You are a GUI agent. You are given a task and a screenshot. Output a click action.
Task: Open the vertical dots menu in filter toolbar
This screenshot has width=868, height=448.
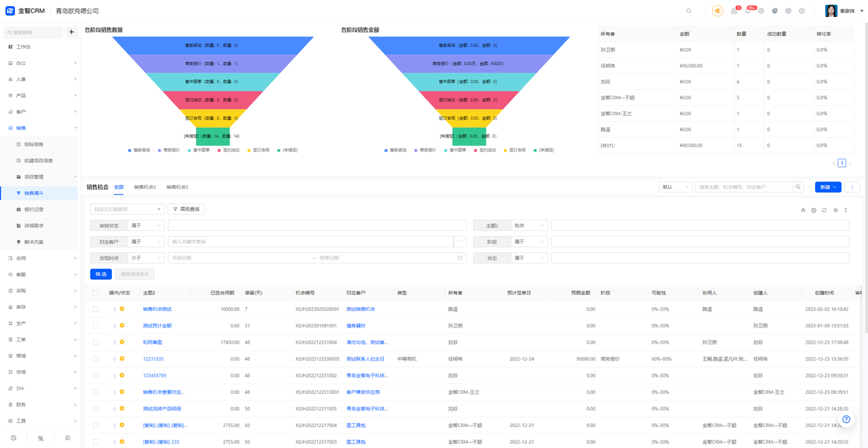click(x=846, y=210)
